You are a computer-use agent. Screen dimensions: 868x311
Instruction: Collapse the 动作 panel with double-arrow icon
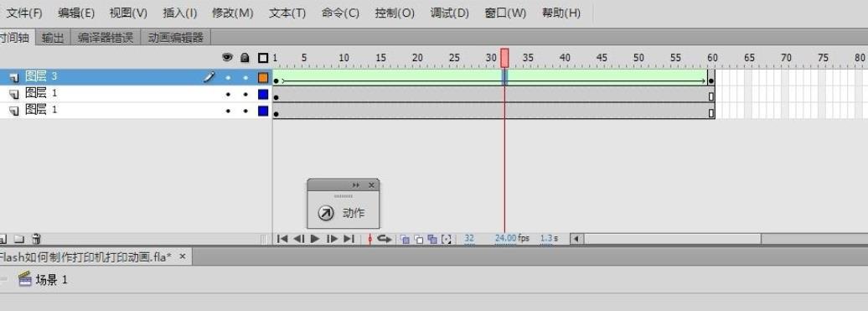356,185
